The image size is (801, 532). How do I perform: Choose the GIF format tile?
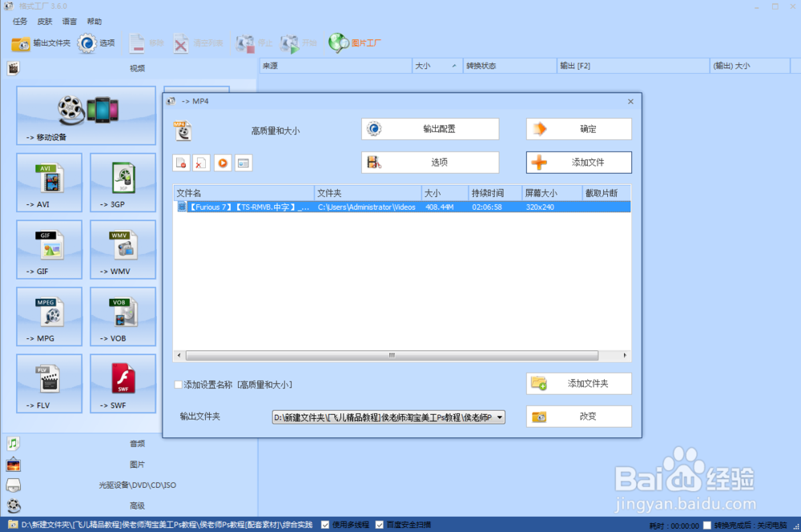[x=49, y=249]
